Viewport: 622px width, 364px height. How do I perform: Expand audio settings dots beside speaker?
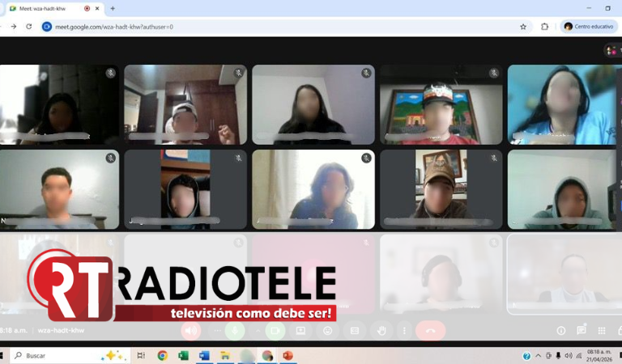click(x=216, y=330)
